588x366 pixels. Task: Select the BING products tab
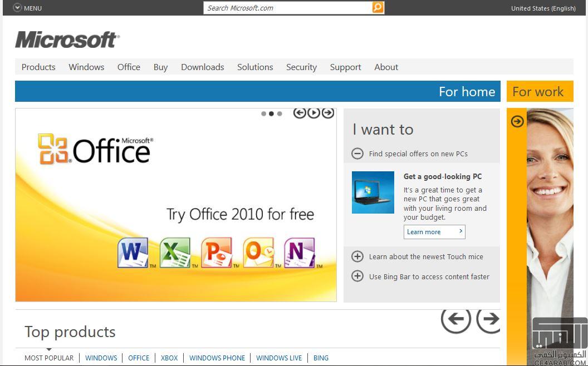pyautogui.click(x=321, y=358)
